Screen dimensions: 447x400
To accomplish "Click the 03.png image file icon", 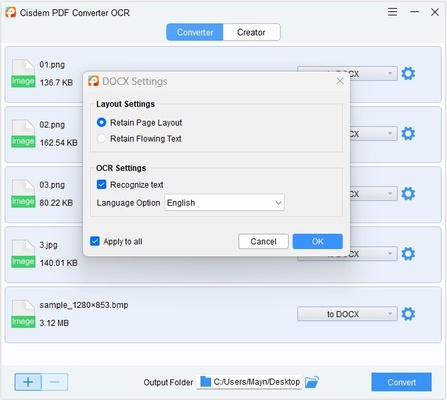I will (23, 194).
